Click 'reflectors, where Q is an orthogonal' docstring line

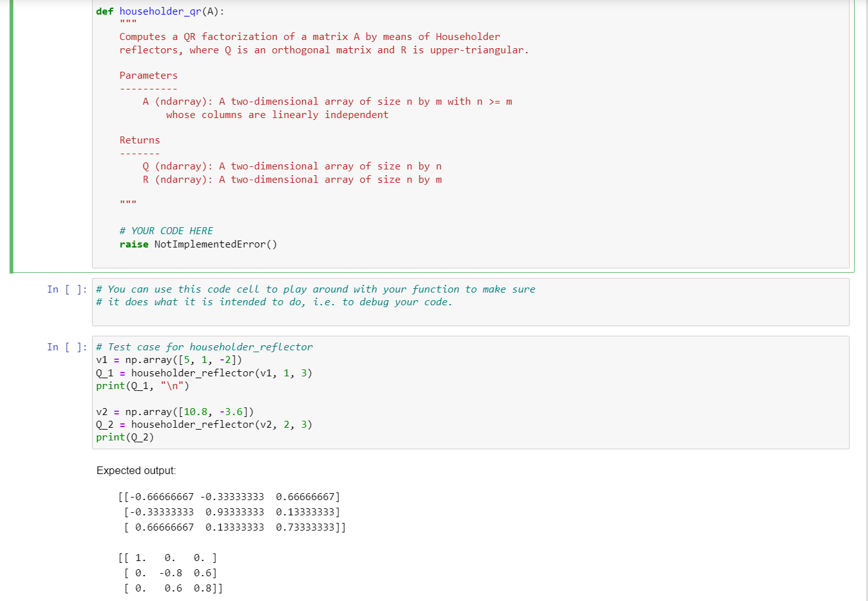point(324,50)
